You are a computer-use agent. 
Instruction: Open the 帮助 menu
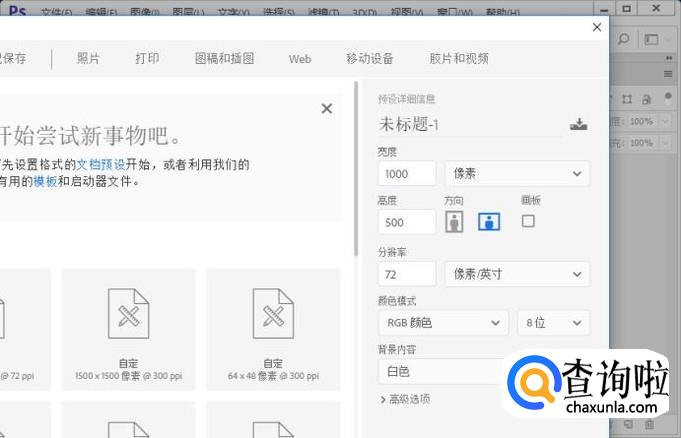(503, 12)
